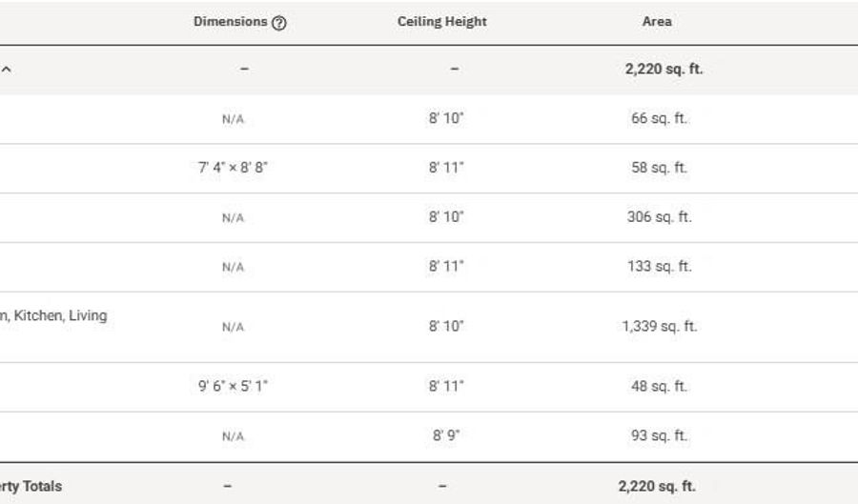Select the 8' 10" height in the 306 sq. ft. row

pyautogui.click(x=446, y=216)
